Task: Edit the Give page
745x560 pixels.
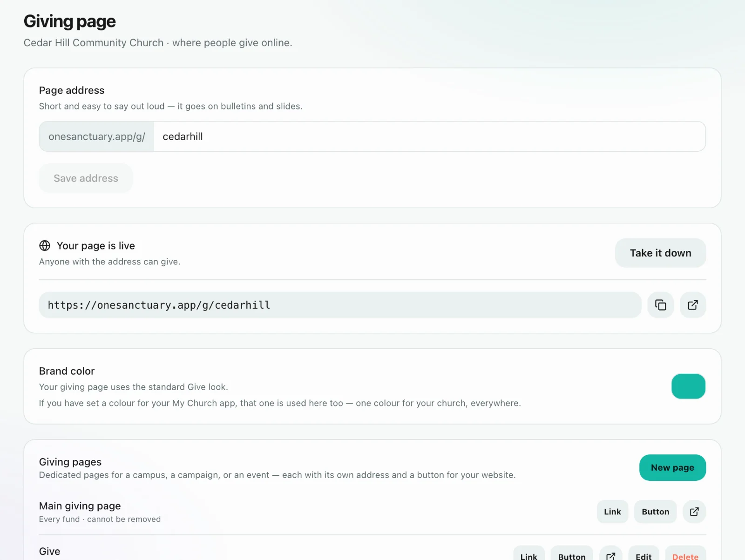Action: 643,554
